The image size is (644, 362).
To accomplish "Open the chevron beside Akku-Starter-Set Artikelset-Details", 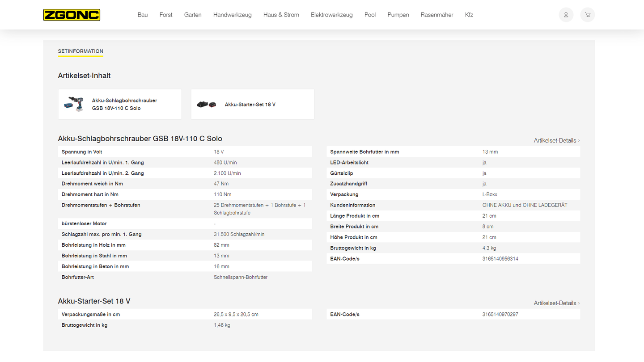I will pyautogui.click(x=578, y=303).
